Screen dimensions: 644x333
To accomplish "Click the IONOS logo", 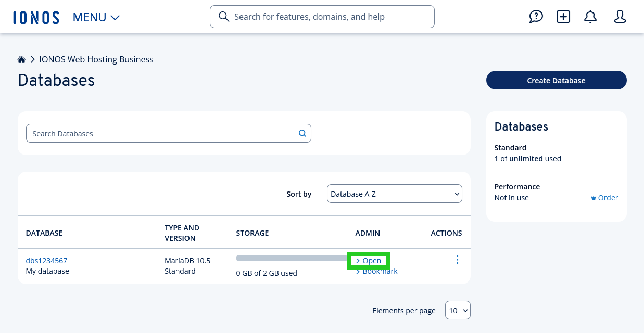I will coord(36,16).
